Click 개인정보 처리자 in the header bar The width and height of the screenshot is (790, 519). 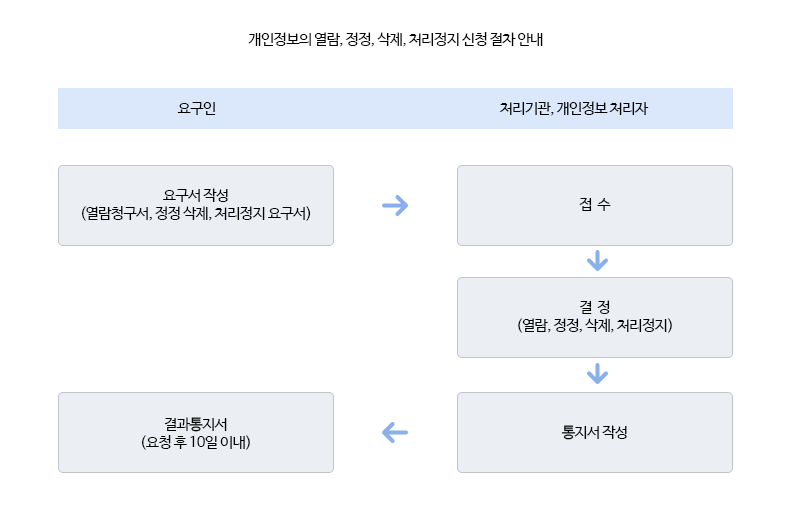pyautogui.click(x=602, y=108)
